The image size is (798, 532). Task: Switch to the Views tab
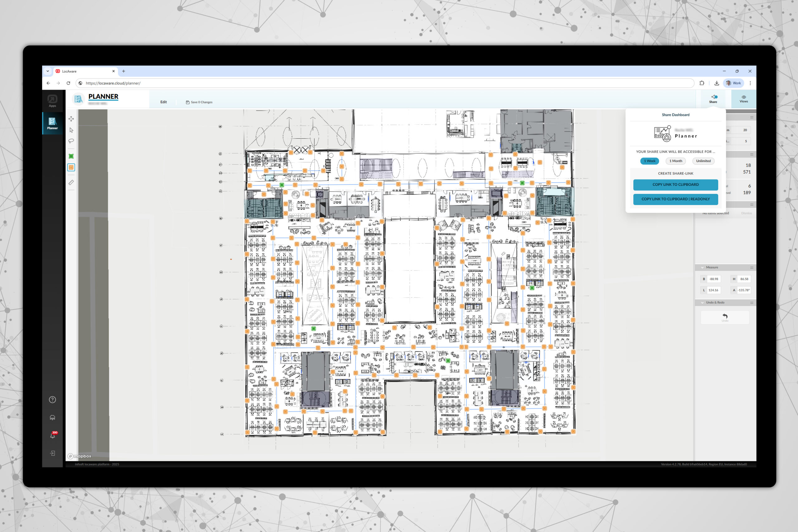[x=743, y=99]
